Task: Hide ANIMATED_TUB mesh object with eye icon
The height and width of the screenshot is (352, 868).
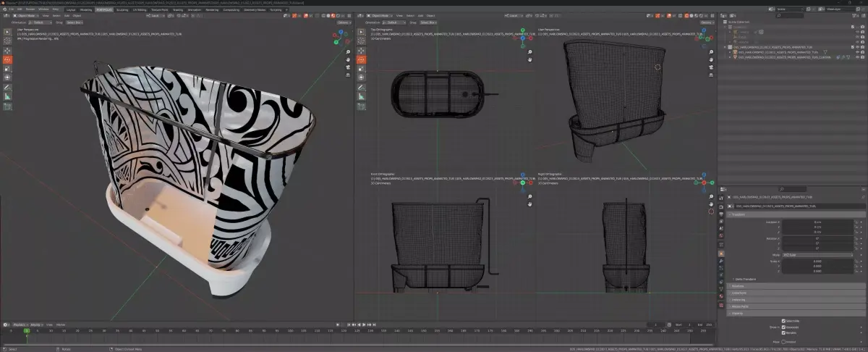Action: [857, 52]
